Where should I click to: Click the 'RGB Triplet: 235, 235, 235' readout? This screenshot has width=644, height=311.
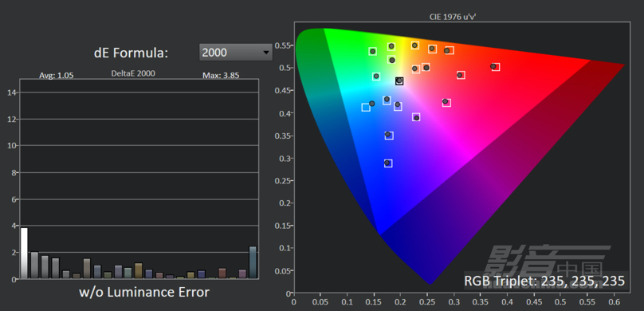[x=544, y=281]
